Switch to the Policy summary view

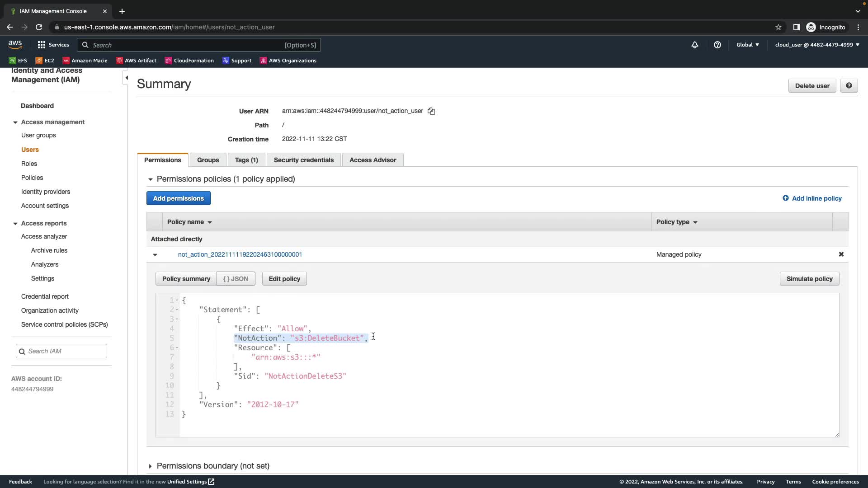(x=186, y=279)
